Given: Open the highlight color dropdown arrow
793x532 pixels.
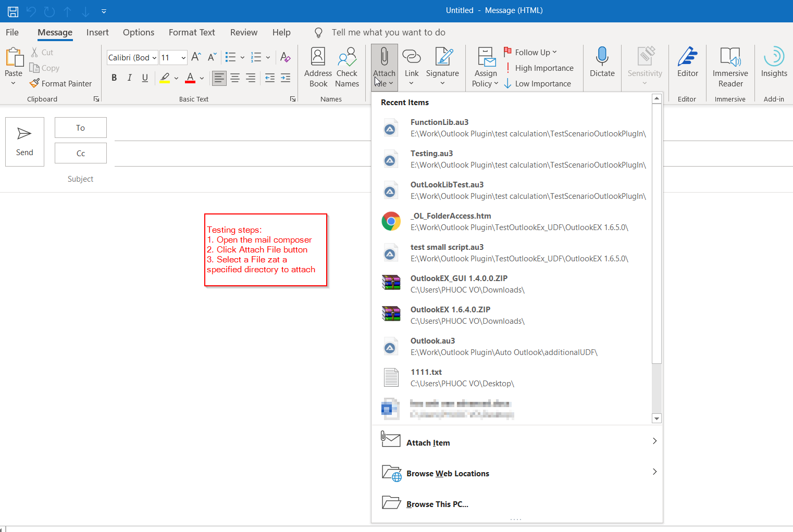Looking at the screenshot, I should click(176, 78).
